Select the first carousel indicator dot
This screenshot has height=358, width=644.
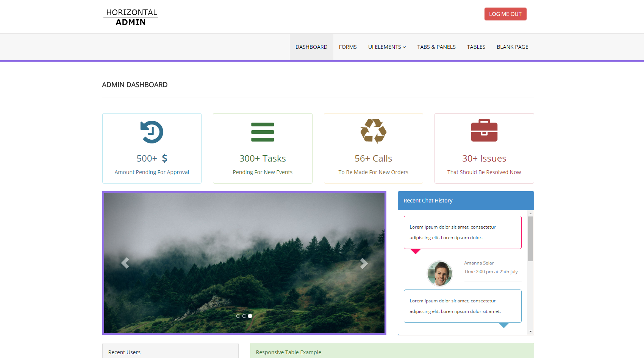[x=238, y=316]
